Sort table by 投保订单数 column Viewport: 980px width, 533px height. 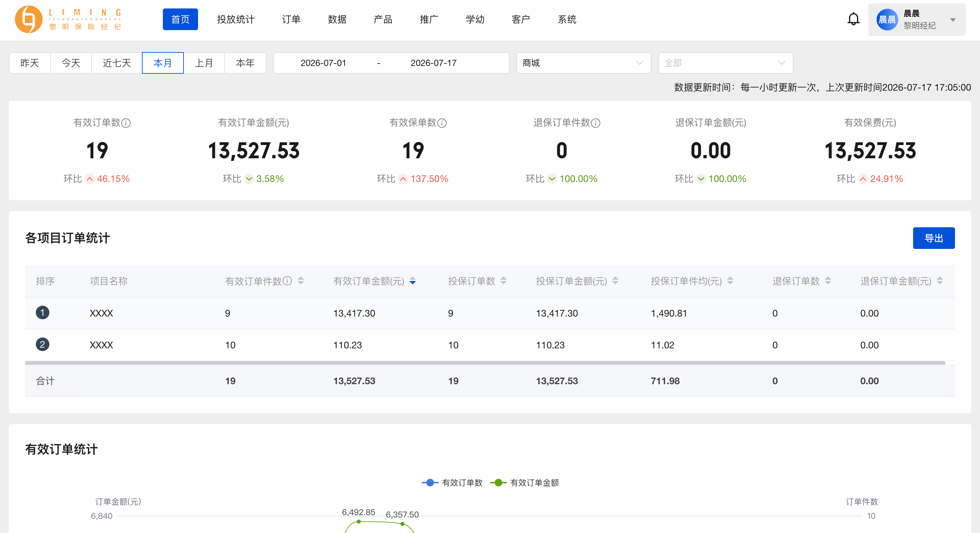tap(504, 281)
